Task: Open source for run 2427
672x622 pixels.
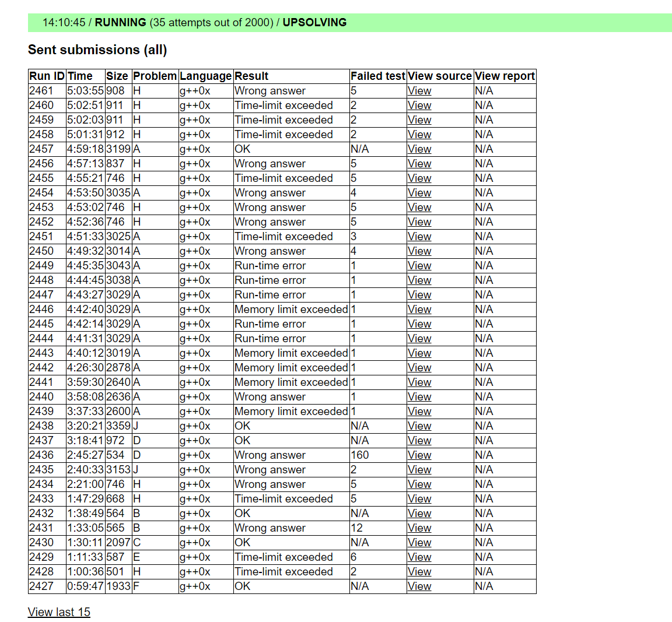Action: 419,586
